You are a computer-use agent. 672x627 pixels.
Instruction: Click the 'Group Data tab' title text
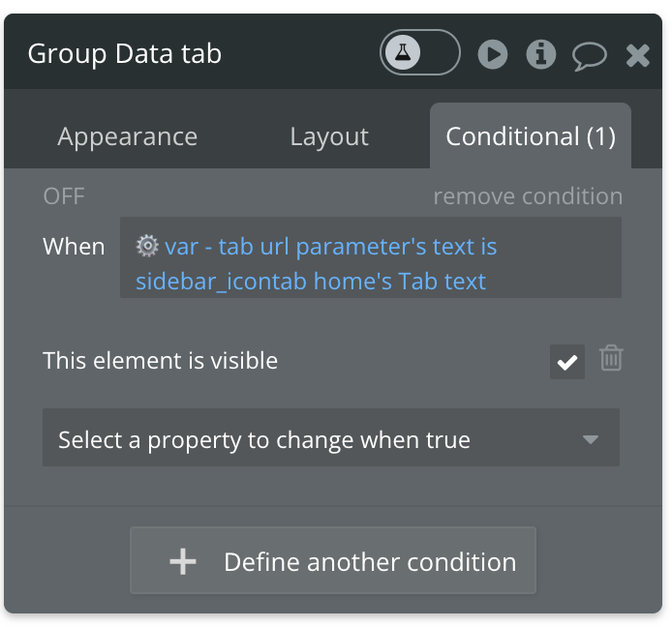pos(124,53)
